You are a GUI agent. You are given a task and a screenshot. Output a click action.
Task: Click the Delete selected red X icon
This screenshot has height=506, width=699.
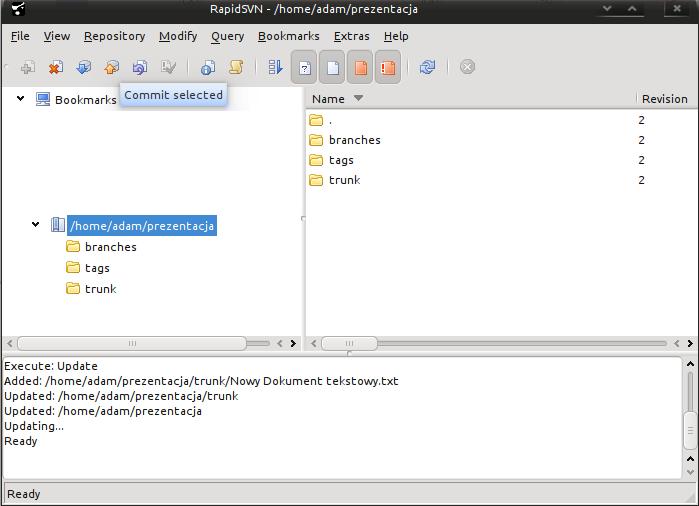pyautogui.click(x=56, y=68)
